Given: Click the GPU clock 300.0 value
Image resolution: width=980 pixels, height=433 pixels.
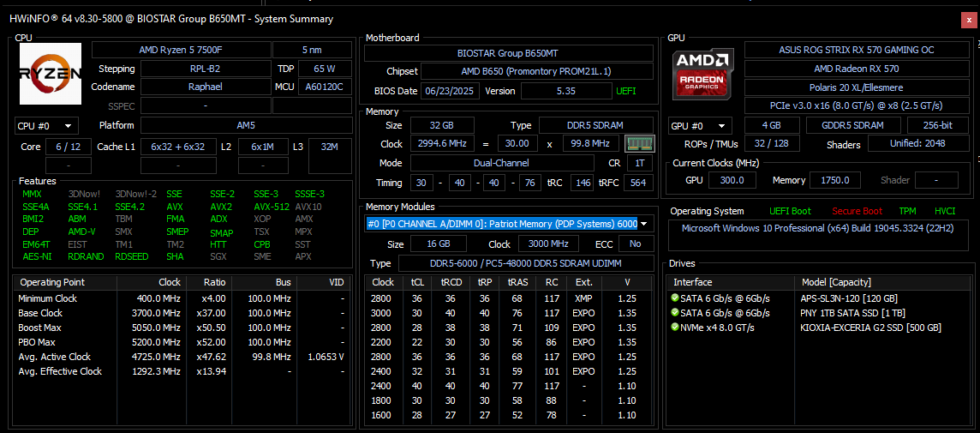Looking at the screenshot, I should coord(732,180).
